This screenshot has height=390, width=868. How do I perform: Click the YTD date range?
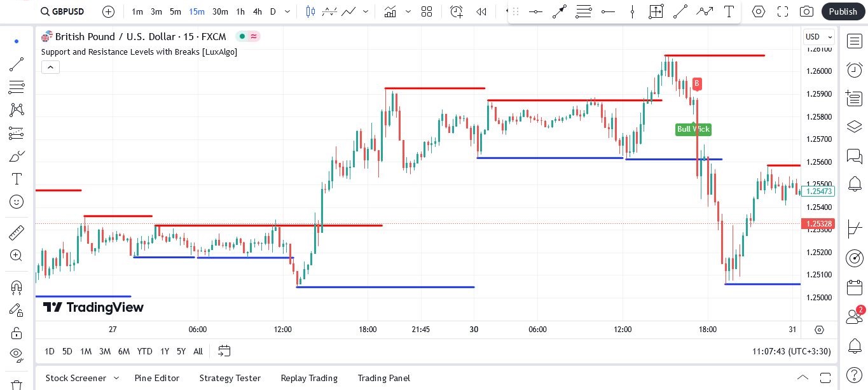[144, 351]
